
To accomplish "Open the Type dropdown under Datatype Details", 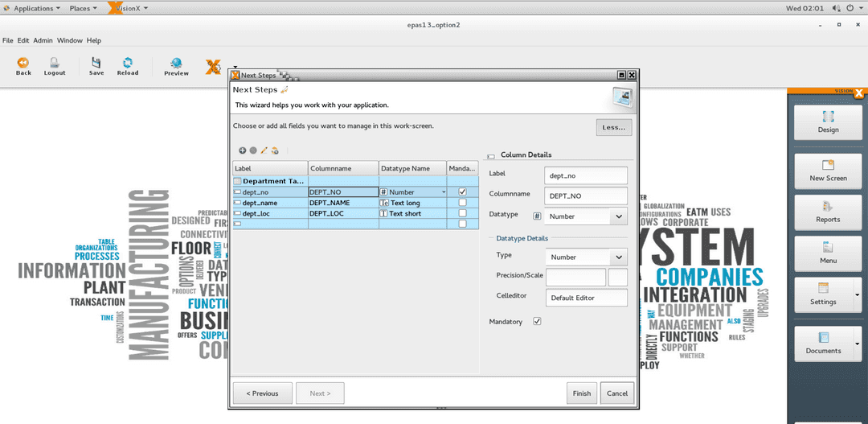I will (x=617, y=257).
